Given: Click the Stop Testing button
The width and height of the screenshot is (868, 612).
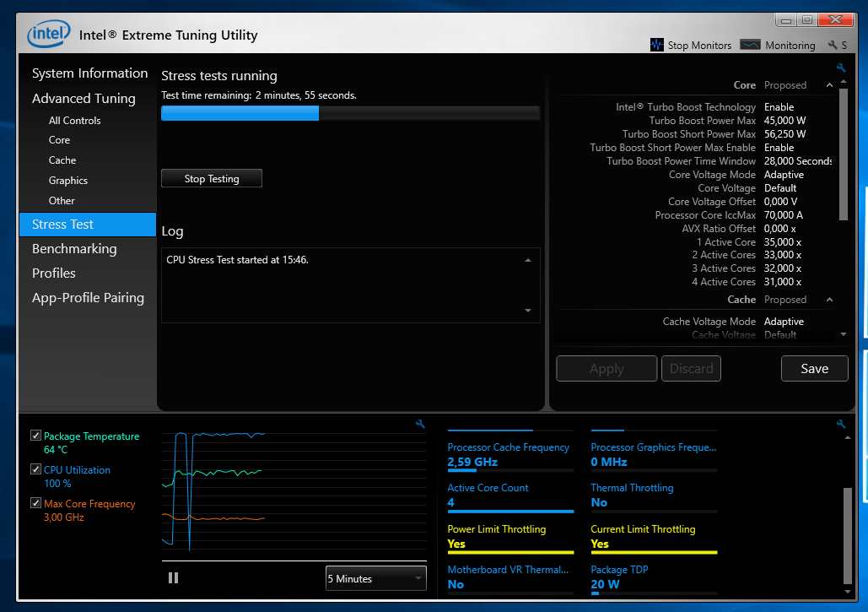Looking at the screenshot, I should [212, 178].
